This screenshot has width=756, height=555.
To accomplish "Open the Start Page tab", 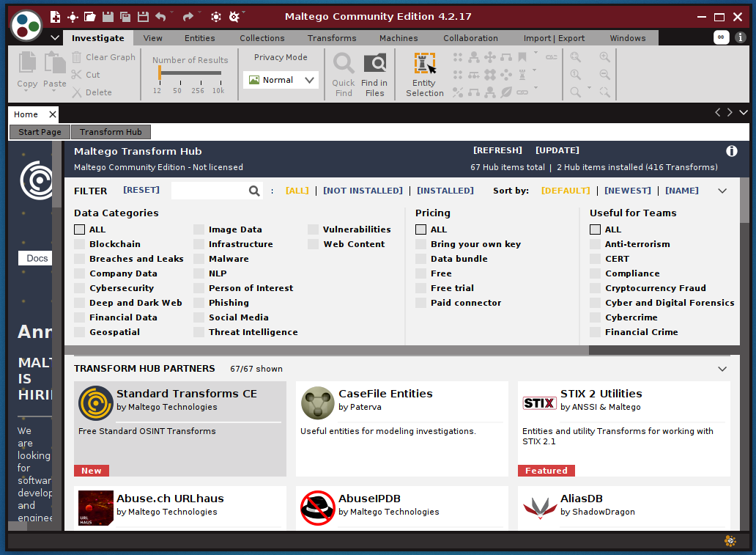I will [40, 132].
